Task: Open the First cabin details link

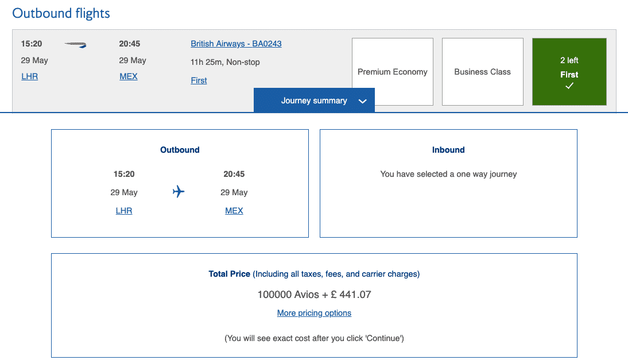Action: (x=199, y=80)
